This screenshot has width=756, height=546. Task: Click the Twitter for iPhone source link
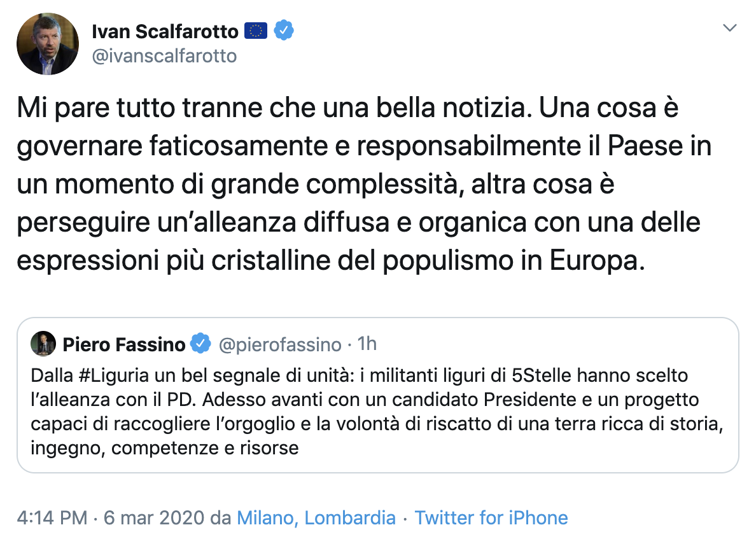491,518
